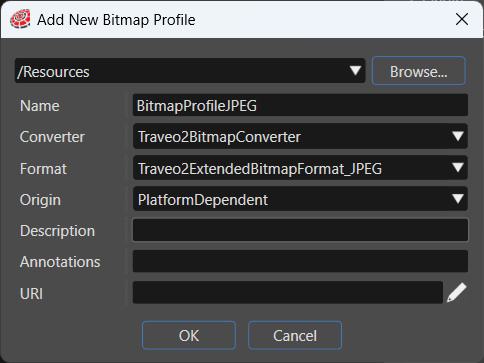The image size is (484, 363).
Task: Dismiss dialog using the Cancel button
Action: coord(295,335)
